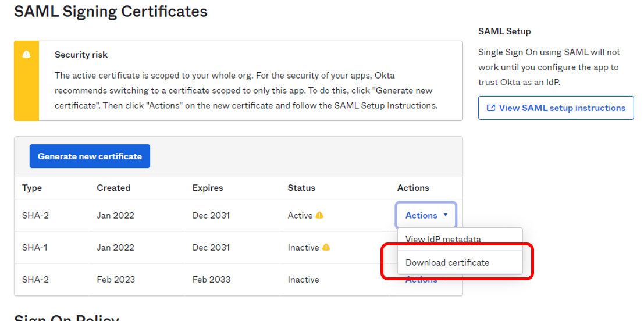Click Inactive status in Feb 2023 row
The height and width of the screenshot is (321, 644).
tap(304, 280)
